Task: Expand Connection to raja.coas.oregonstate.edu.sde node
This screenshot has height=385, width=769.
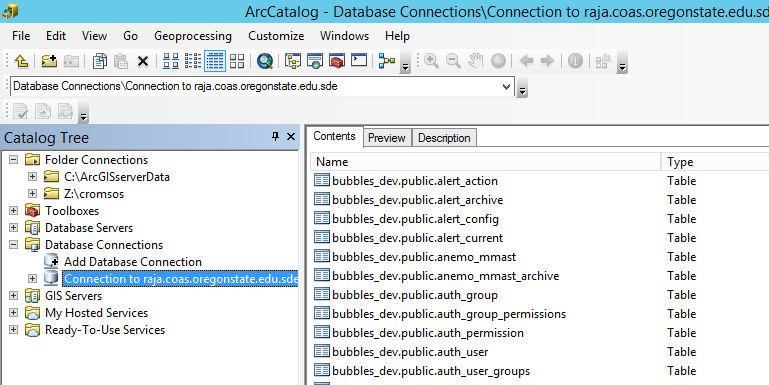Action: point(32,279)
